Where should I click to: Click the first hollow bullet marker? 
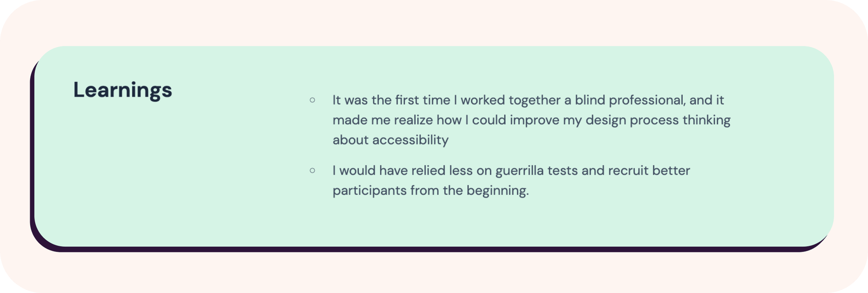(x=312, y=100)
